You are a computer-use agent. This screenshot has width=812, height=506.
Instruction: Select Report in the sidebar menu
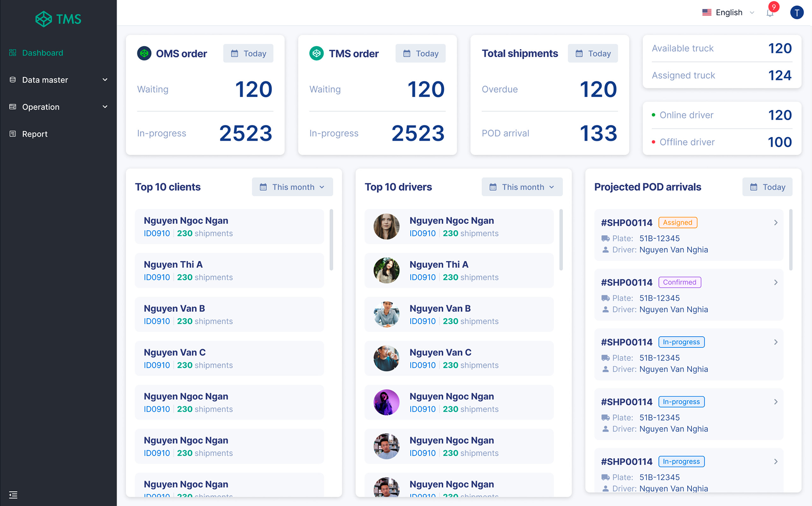click(x=35, y=134)
